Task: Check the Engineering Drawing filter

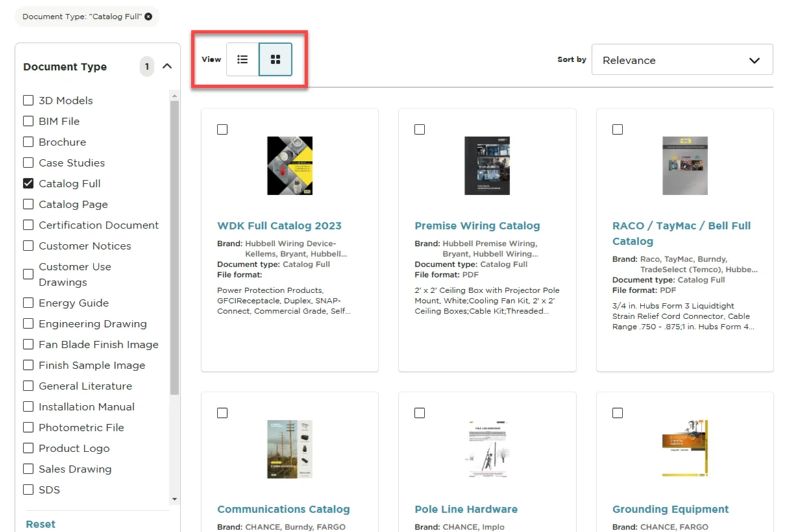Action: pyautogui.click(x=29, y=323)
